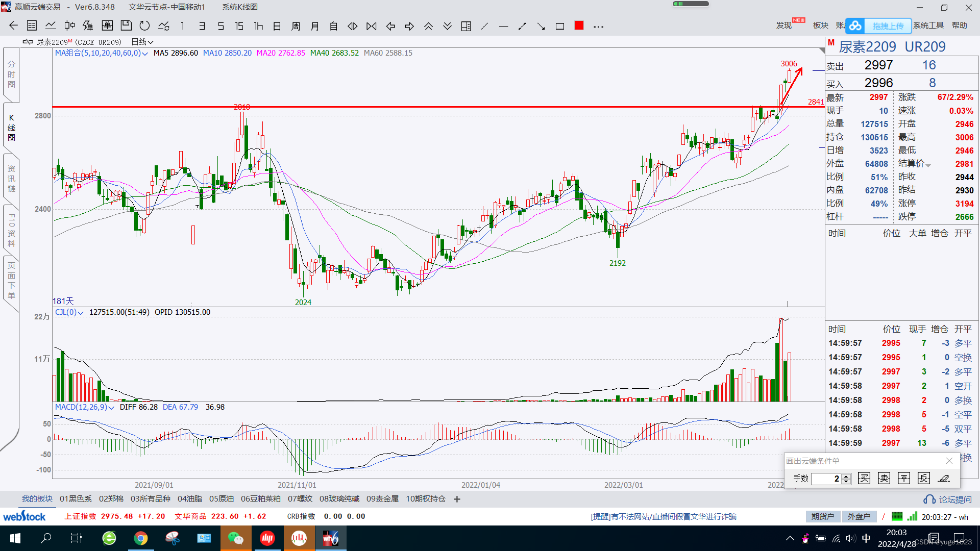Expand the MACD(12,26,9) parameter dropdown

(x=111, y=408)
